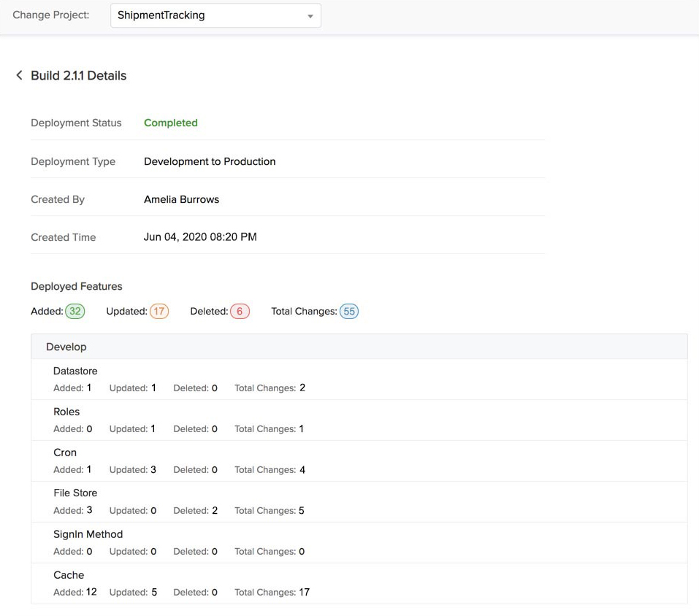
Task: Open the Change Project dropdown
Action: [215, 15]
